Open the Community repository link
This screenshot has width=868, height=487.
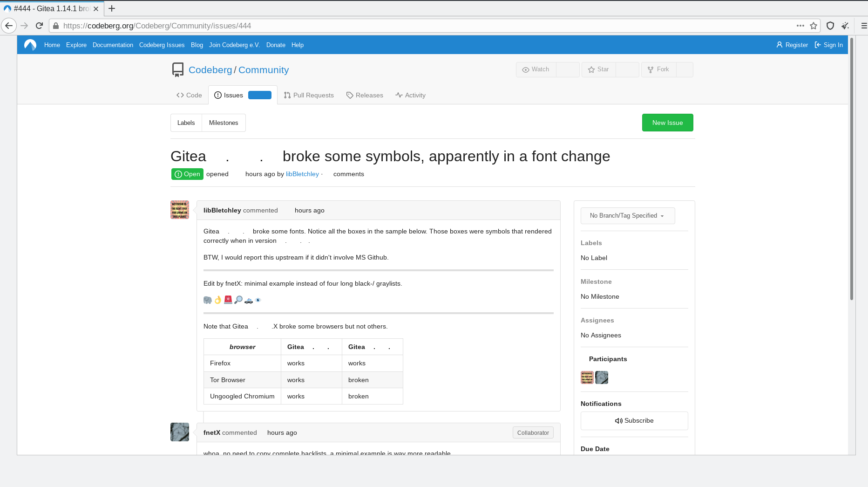(264, 70)
